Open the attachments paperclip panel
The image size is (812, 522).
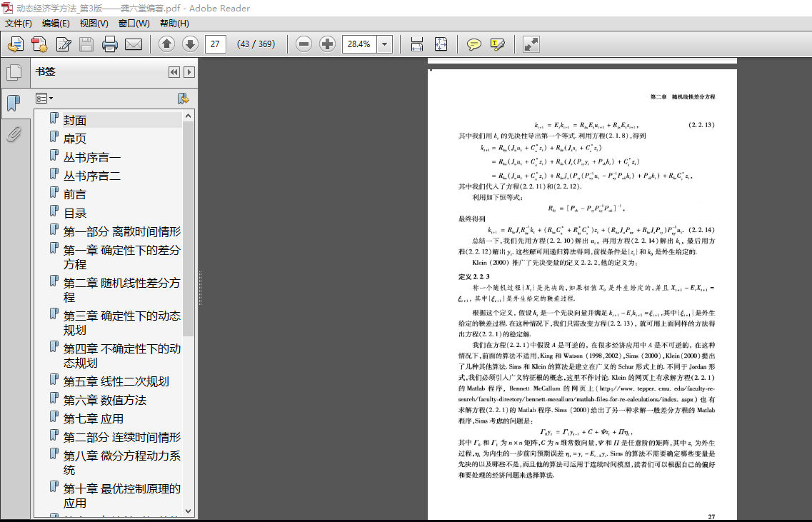point(14,135)
